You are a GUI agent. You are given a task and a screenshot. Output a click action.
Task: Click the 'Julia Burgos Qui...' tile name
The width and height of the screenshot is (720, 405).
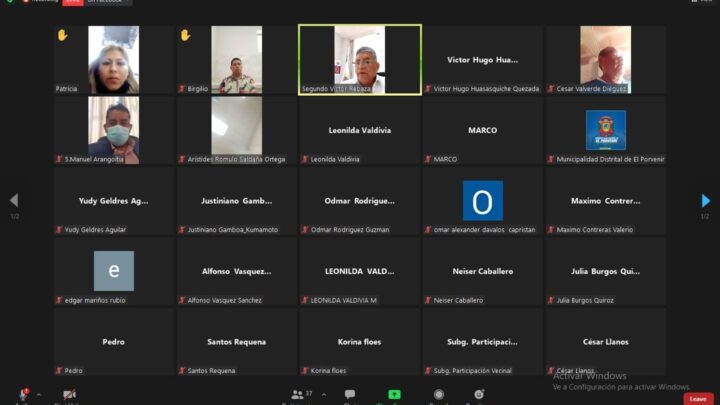coord(606,271)
